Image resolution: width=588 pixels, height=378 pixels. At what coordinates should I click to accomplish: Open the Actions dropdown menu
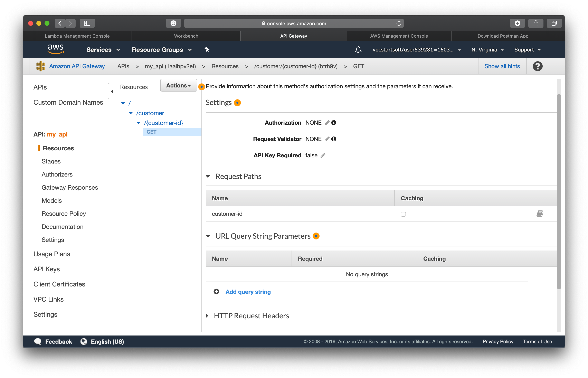coord(178,85)
